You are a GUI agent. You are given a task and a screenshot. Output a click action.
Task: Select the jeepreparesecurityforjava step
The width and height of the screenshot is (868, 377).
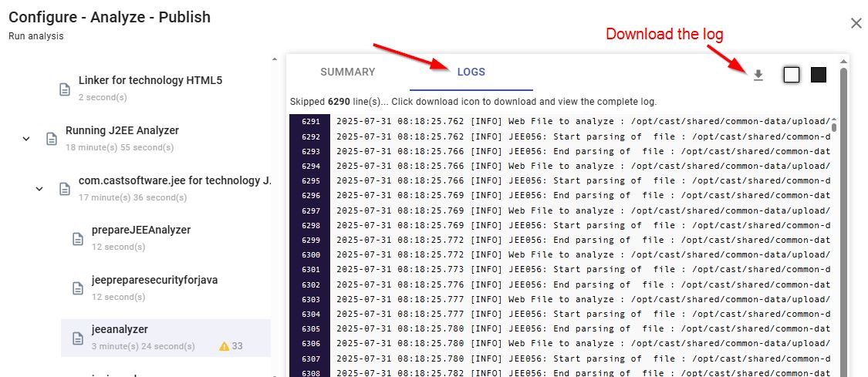(x=154, y=280)
